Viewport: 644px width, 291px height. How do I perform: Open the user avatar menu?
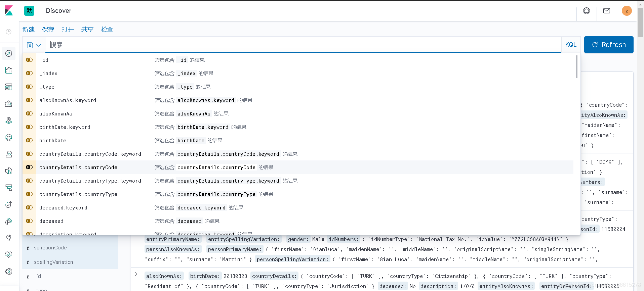pyautogui.click(x=627, y=11)
